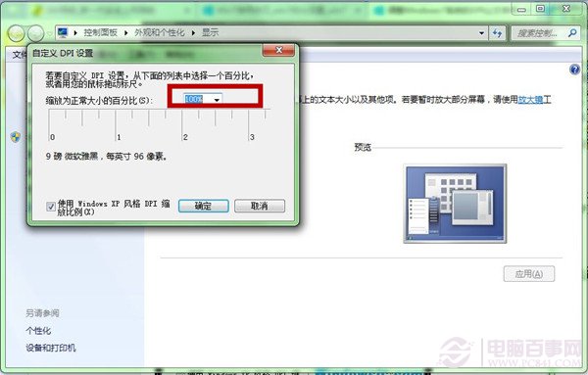Go back with the Explorer back arrow
This screenshot has width=588, height=375.
tap(16, 33)
